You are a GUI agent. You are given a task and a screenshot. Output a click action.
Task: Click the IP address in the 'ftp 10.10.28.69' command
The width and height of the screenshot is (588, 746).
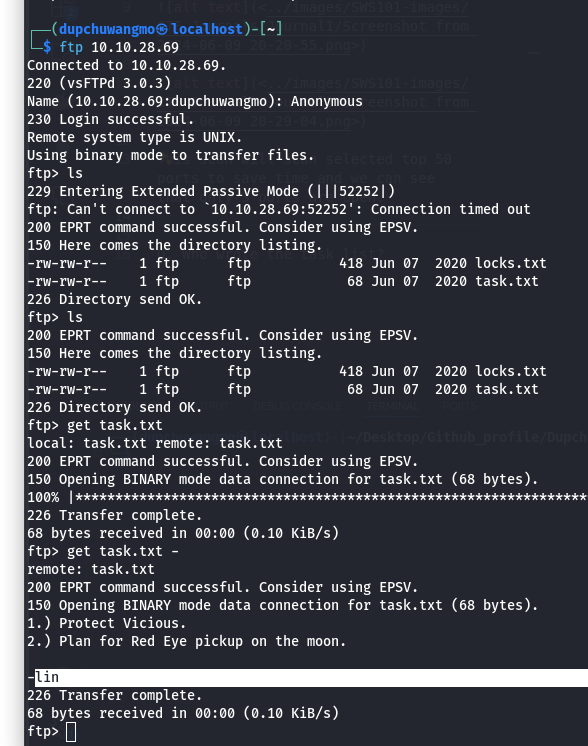pos(135,47)
